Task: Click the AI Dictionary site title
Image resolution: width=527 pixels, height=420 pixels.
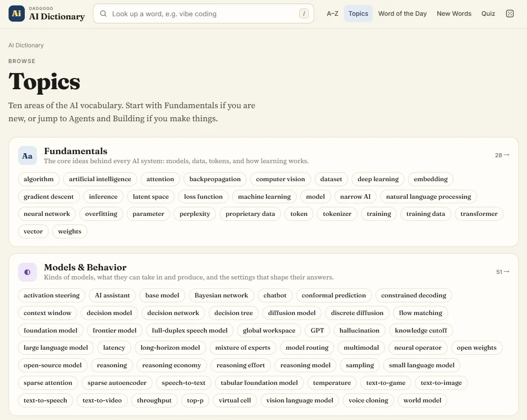Action: (57, 17)
